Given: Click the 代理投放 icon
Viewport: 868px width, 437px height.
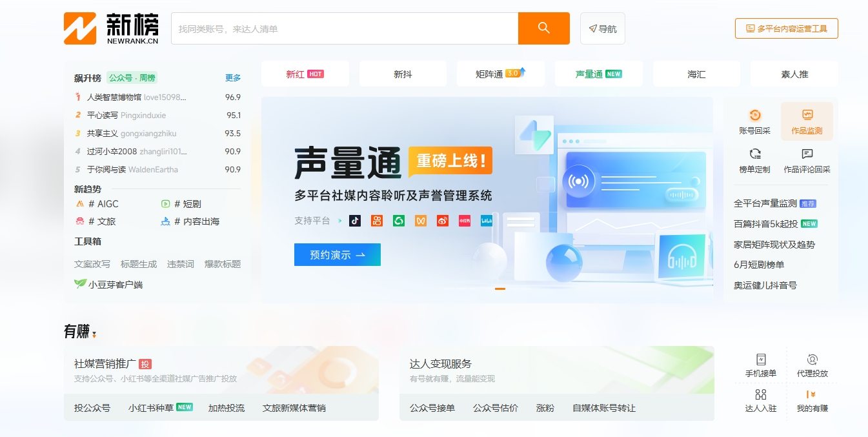Looking at the screenshot, I should [x=812, y=360].
